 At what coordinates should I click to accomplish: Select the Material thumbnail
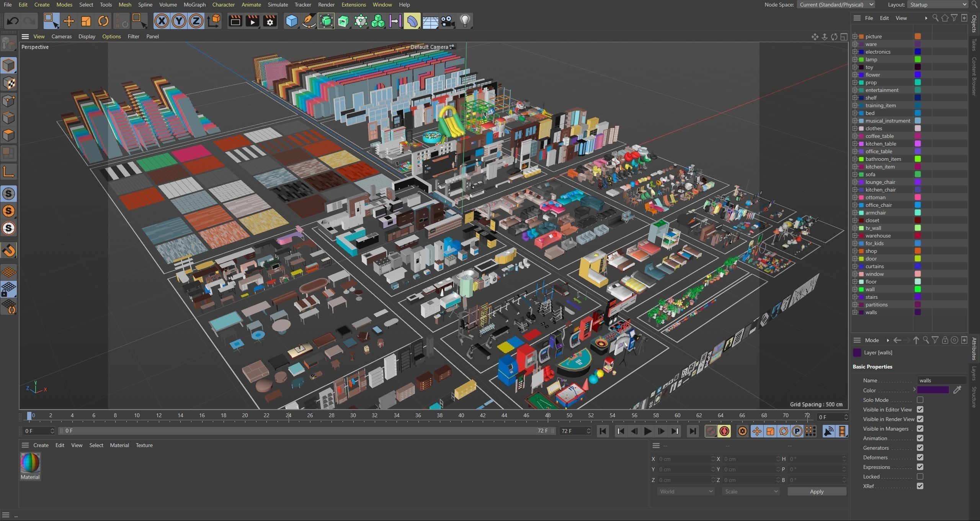[30, 464]
